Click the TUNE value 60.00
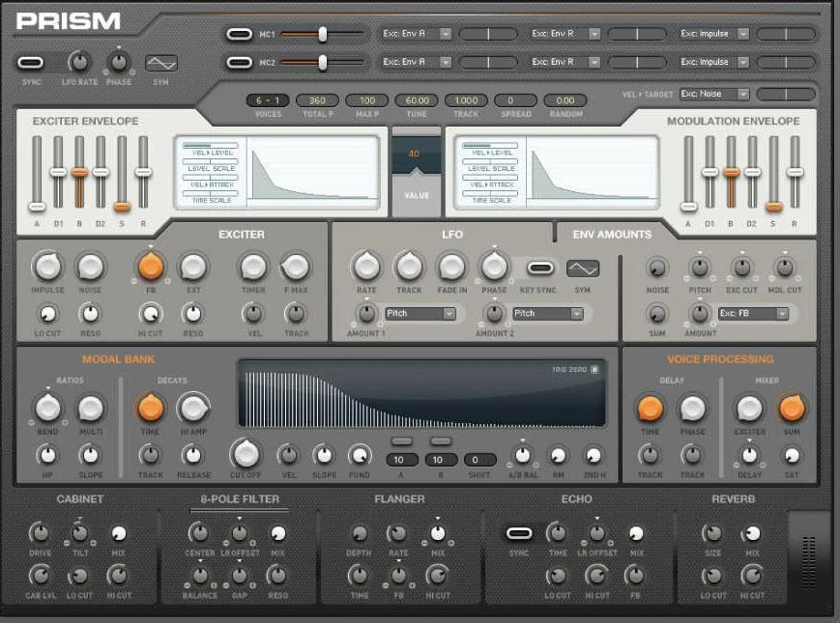The width and height of the screenshot is (840, 623). click(417, 100)
